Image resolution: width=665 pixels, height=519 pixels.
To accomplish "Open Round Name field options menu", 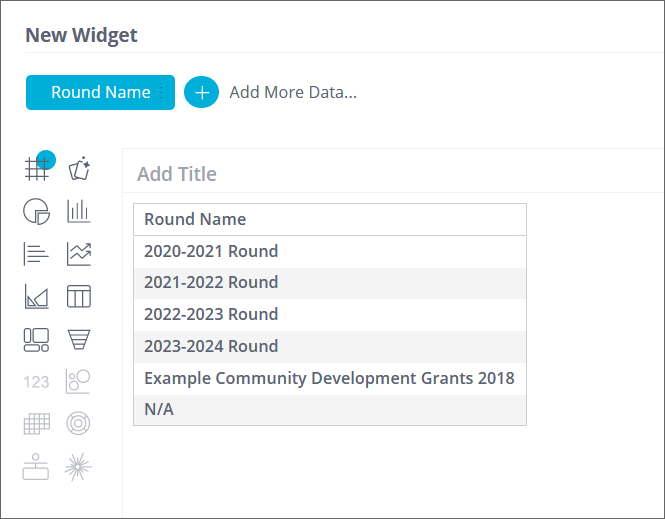I will pos(163,92).
